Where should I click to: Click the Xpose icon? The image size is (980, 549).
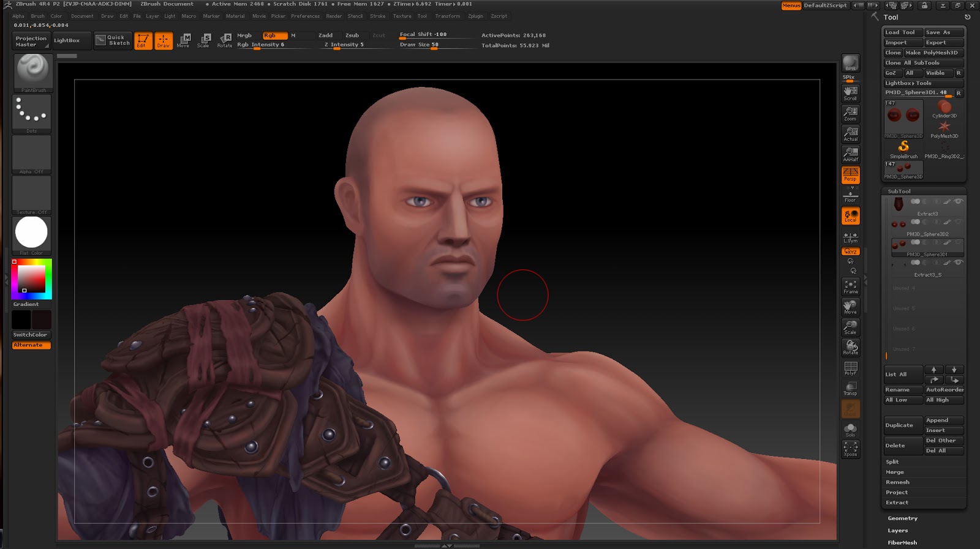point(850,449)
